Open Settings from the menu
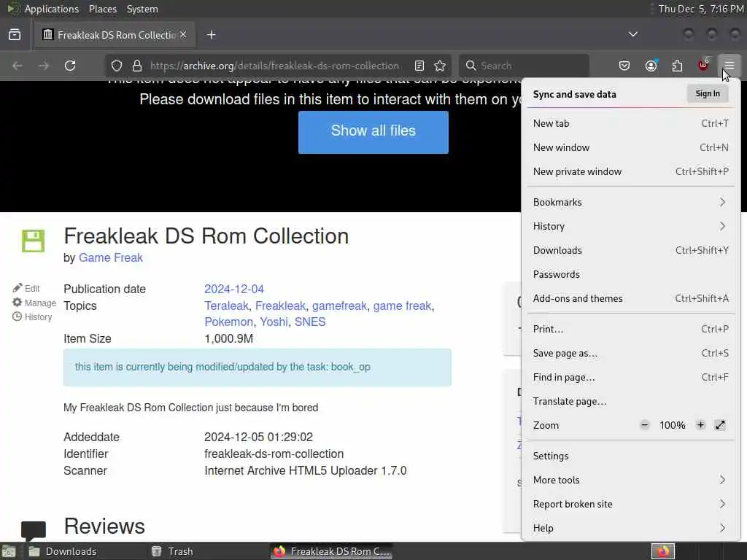747x560 pixels. pyautogui.click(x=631, y=456)
